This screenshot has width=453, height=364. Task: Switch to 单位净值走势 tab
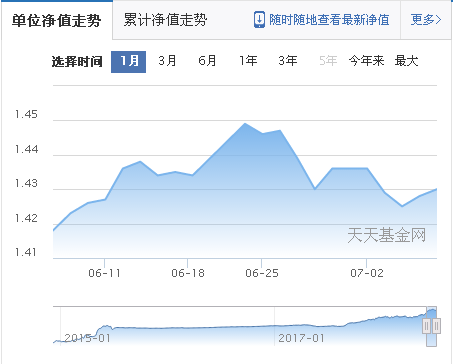tap(57, 20)
